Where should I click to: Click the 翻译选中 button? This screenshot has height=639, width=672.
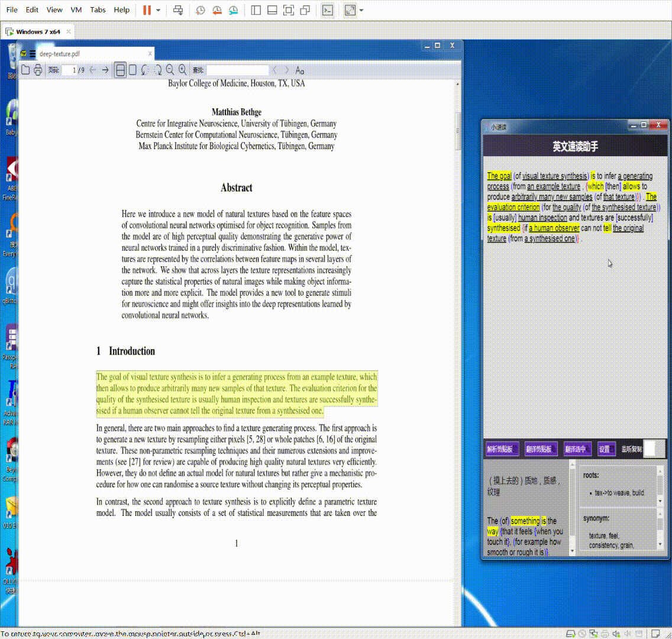(x=577, y=449)
